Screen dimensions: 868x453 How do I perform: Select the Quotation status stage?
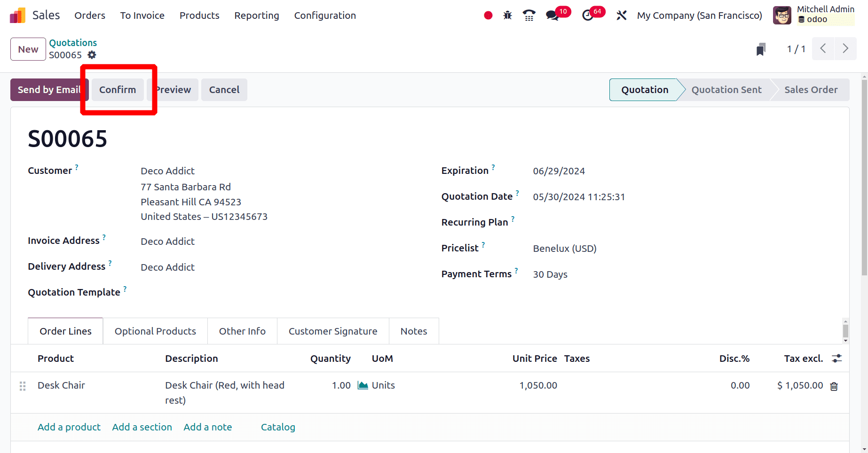click(645, 90)
